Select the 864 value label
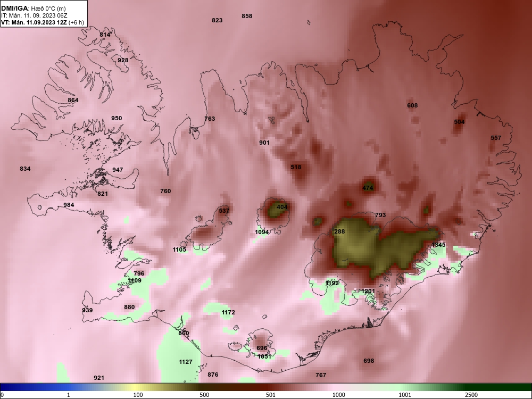This screenshot has height=399, width=532. click(73, 100)
